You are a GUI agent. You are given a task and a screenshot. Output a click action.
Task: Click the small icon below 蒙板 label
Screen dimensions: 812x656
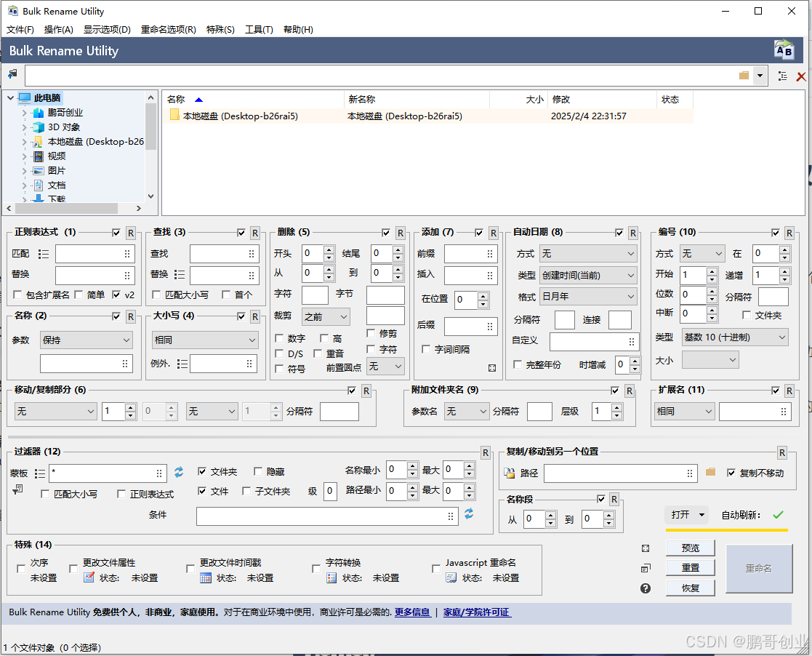17,489
